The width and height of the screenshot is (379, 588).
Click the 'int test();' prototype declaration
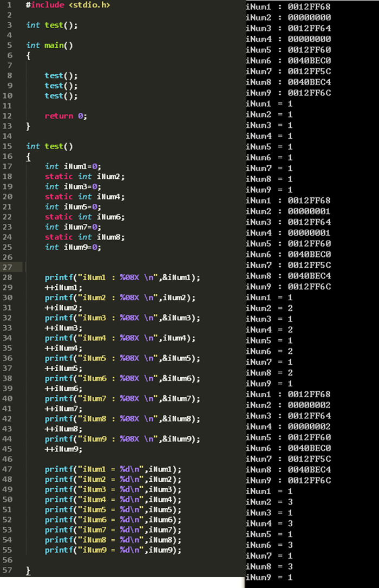pyautogui.click(x=52, y=25)
